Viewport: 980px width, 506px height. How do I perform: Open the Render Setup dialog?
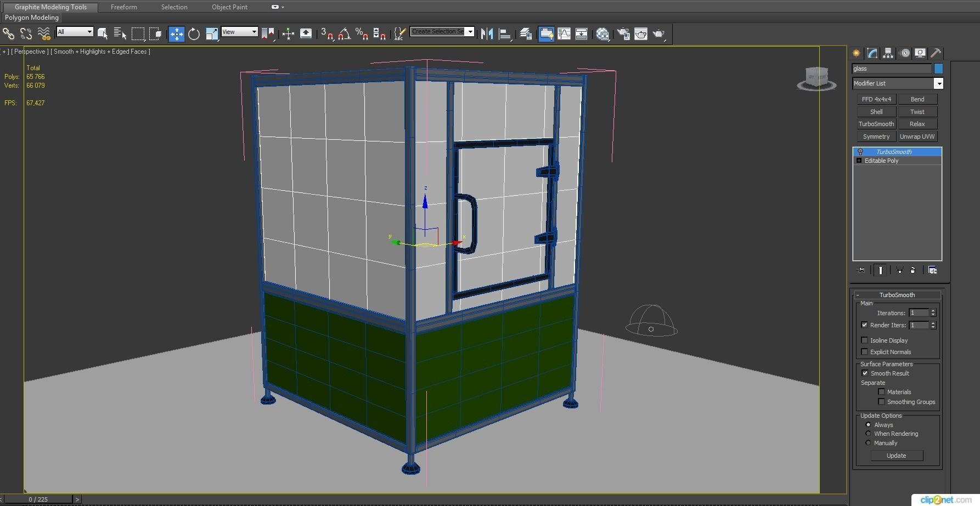623,34
